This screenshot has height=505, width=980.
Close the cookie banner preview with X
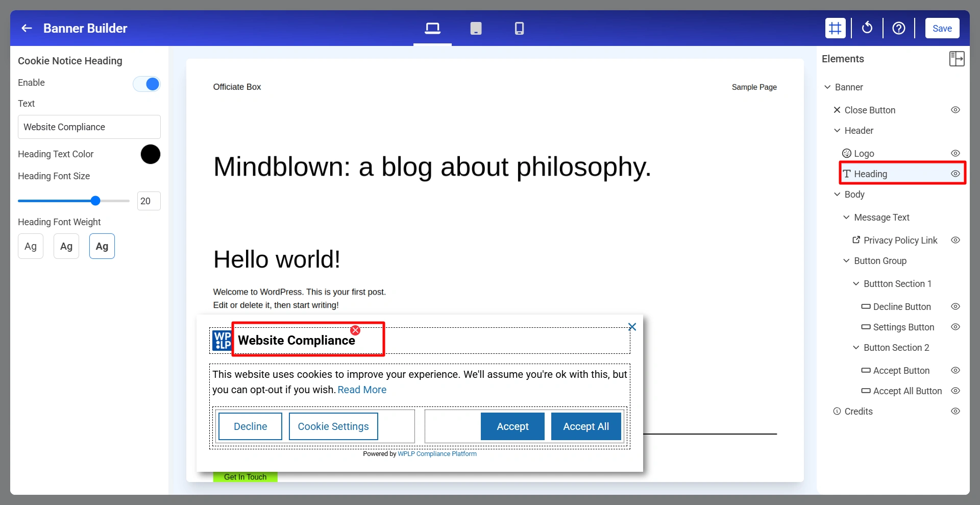(632, 327)
